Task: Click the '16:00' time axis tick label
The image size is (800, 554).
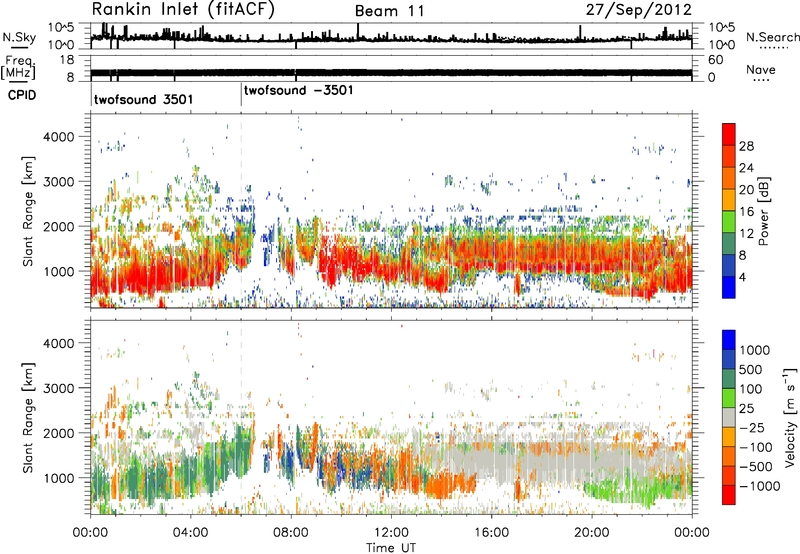Action: 492,533
